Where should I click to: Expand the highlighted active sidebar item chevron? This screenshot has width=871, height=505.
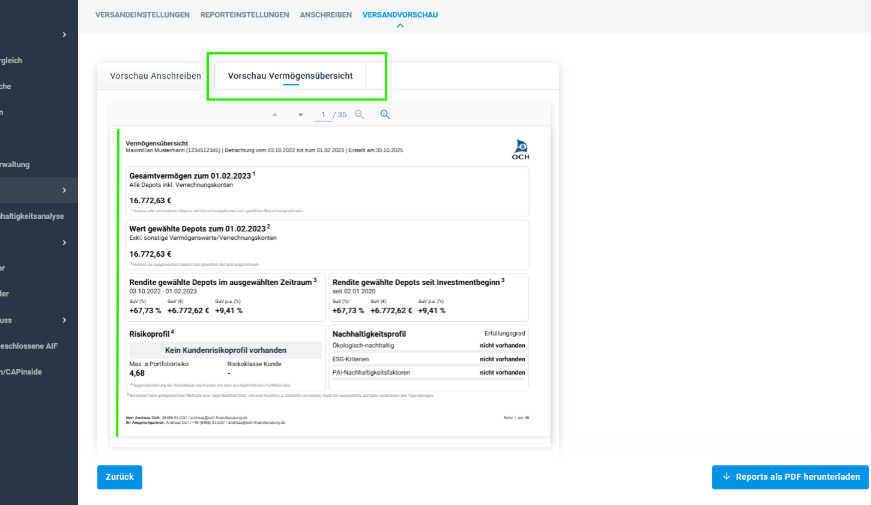(64, 190)
